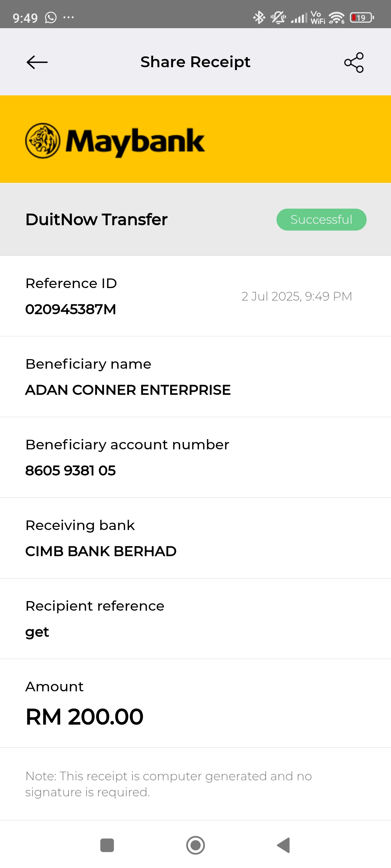Tap the Successful status badge

tap(321, 220)
